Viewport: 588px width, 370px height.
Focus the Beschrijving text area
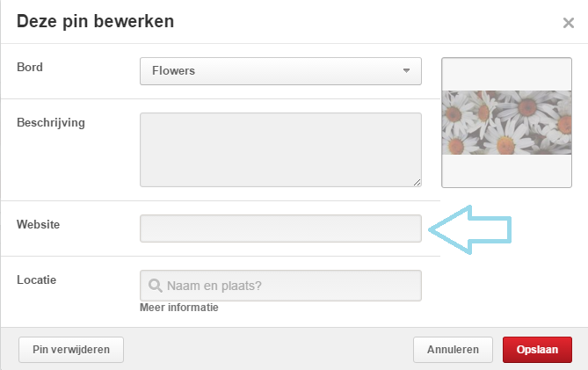(280, 149)
